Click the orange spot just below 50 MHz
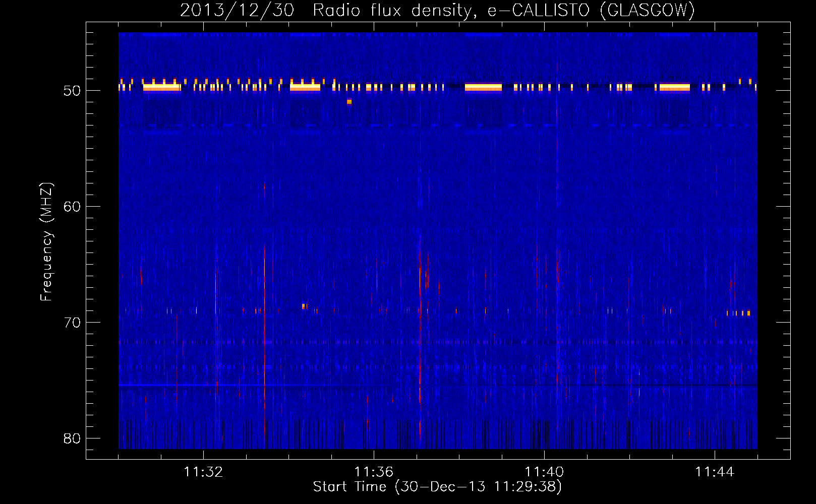Screen dimensions: 816x504 point(349,102)
